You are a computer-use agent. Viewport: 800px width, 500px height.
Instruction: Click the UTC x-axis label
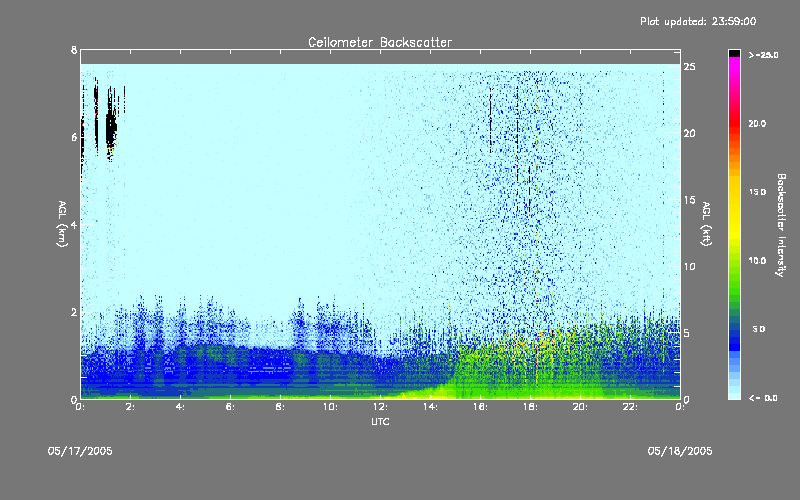point(380,421)
